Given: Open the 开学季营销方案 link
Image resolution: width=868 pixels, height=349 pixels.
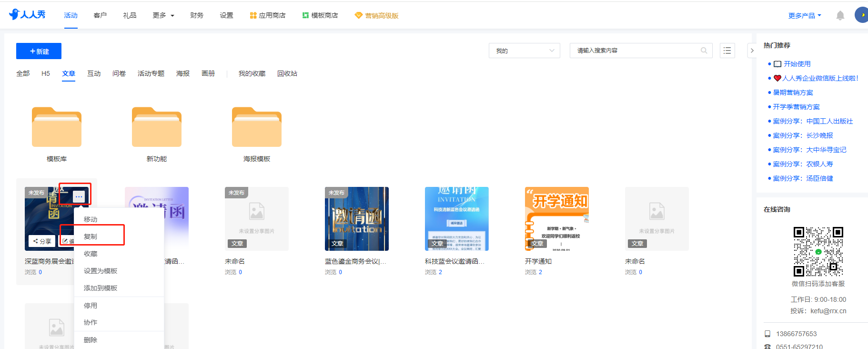Looking at the screenshot, I should click(x=796, y=107).
